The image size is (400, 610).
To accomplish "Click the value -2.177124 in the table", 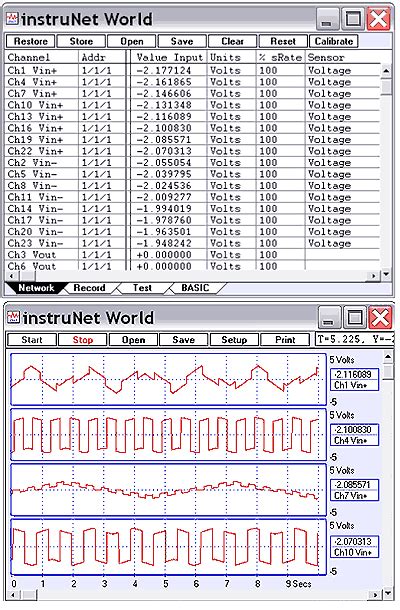I will (x=164, y=70).
